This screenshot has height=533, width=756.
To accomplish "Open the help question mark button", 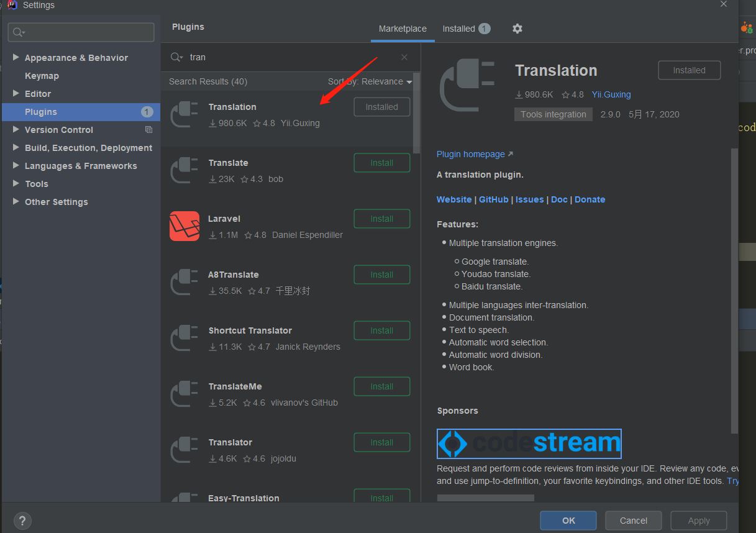I will [x=22, y=521].
